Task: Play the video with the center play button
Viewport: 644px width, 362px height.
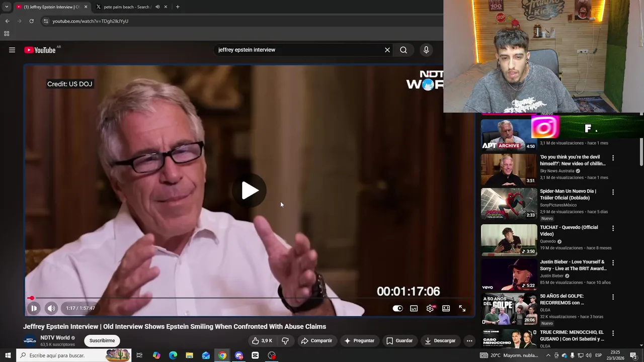Action: click(x=250, y=191)
